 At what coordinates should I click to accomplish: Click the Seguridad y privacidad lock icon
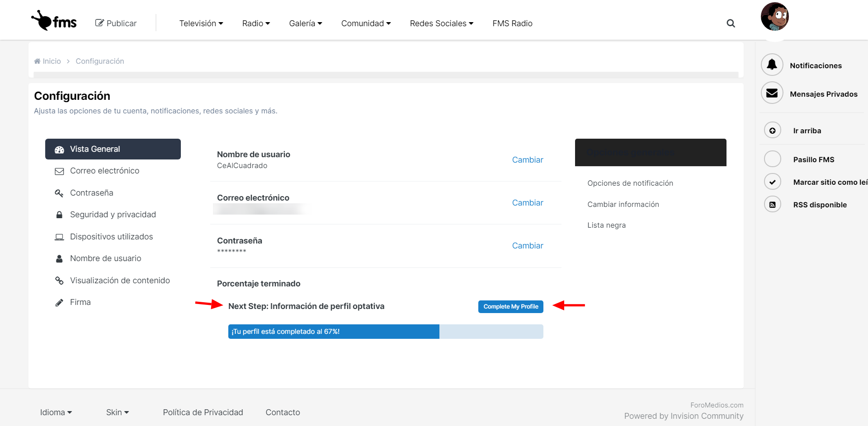pyautogui.click(x=59, y=215)
